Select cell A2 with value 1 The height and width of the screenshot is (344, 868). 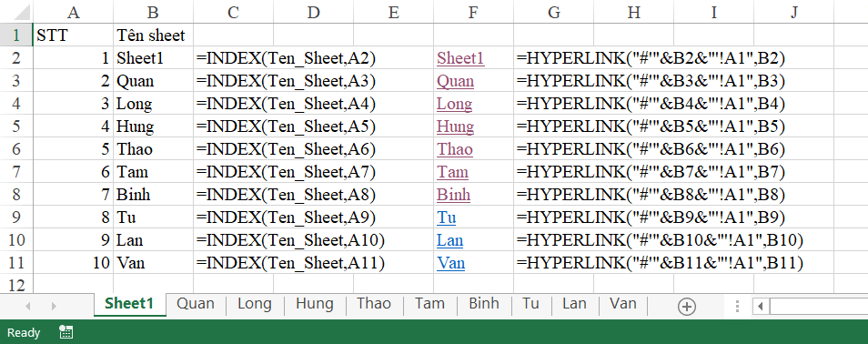(x=73, y=58)
